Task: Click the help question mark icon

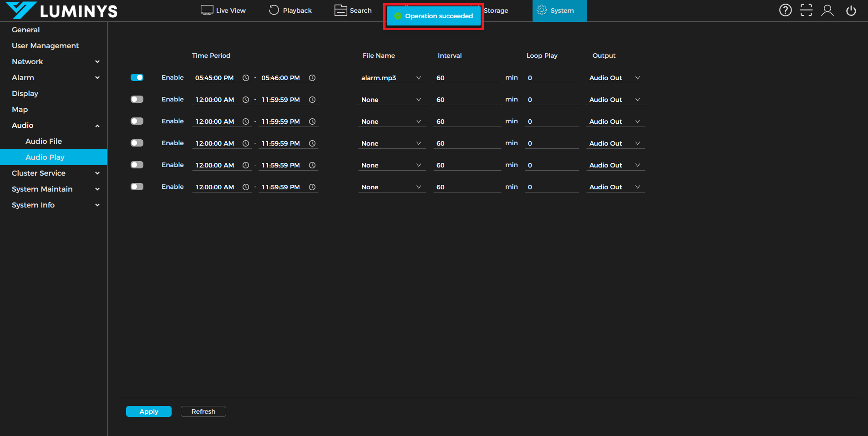Action: pyautogui.click(x=785, y=10)
